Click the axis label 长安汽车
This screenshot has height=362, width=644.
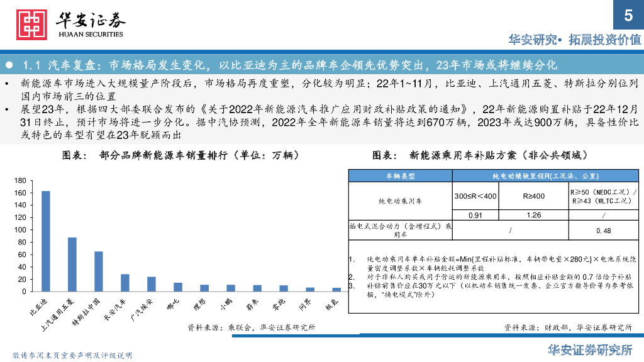115,310
